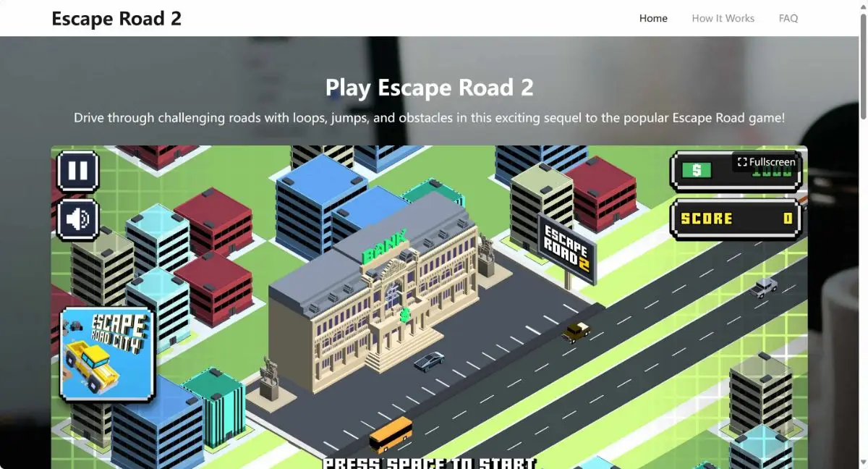Open the FAQ page
Screen dimensions: 868x469
click(788, 18)
